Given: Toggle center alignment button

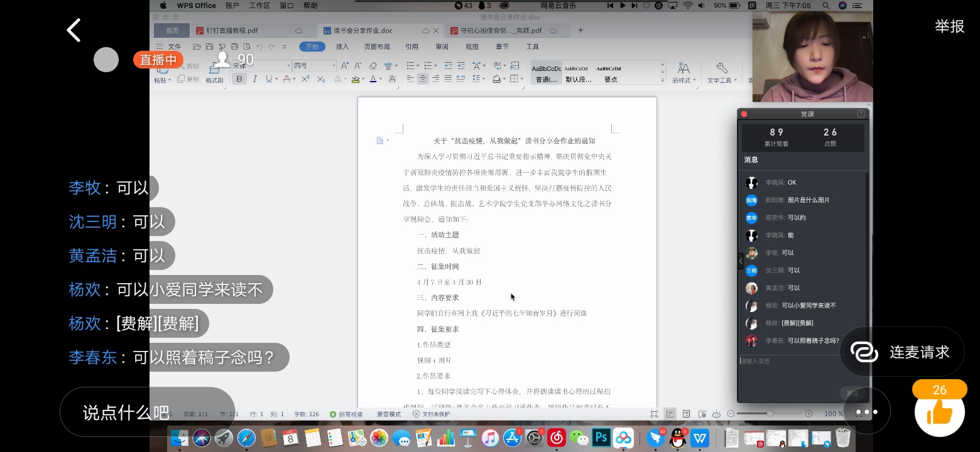Looking at the screenshot, I should click(x=423, y=79).
